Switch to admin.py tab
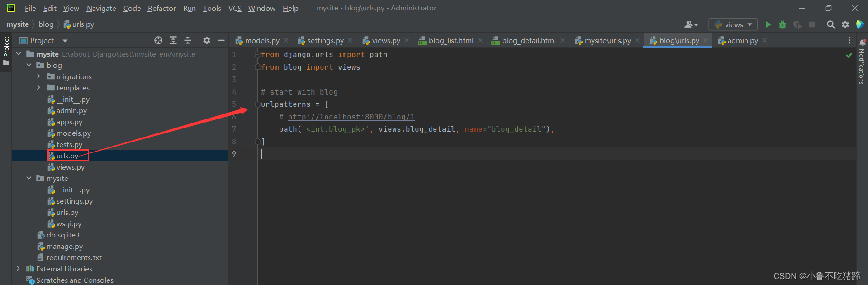This screenshot has height=285, width=868. [738, 40]
